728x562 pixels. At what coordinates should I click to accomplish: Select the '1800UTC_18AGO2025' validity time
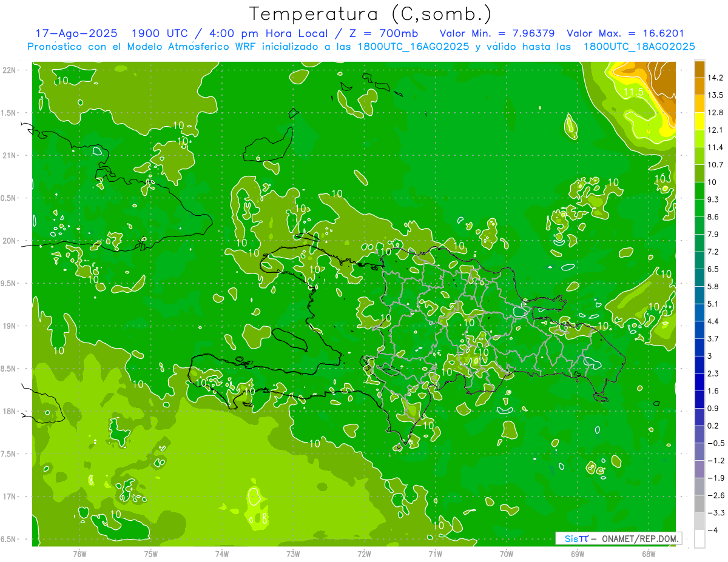638,47
